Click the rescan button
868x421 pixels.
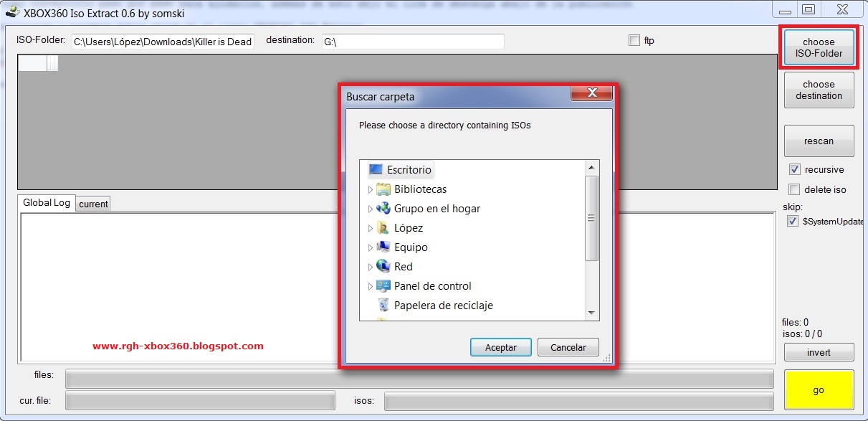coord(819,141)
